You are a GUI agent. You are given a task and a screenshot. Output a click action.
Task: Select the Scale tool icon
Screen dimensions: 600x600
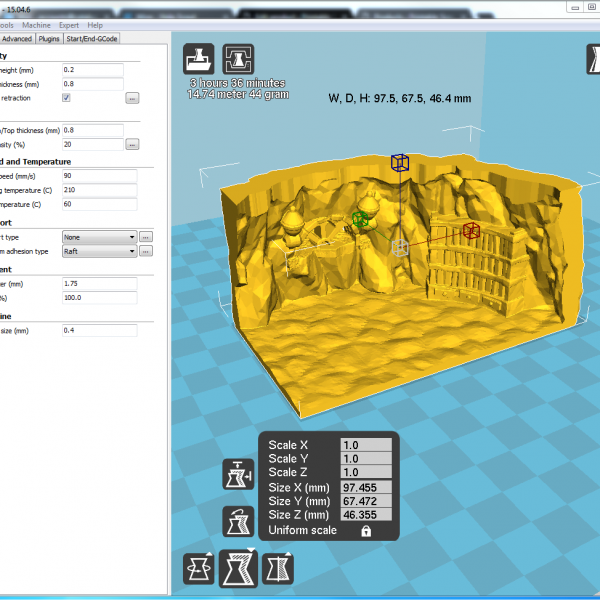[x=238, y=568]
